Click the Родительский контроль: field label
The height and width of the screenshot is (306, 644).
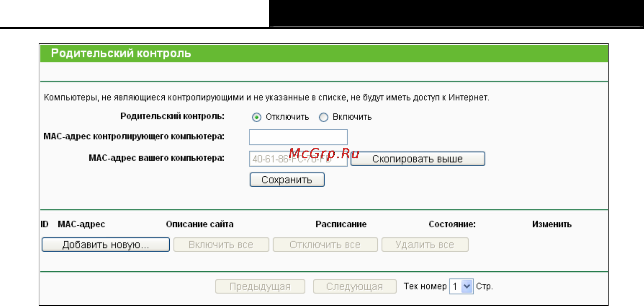pos(172,116)
